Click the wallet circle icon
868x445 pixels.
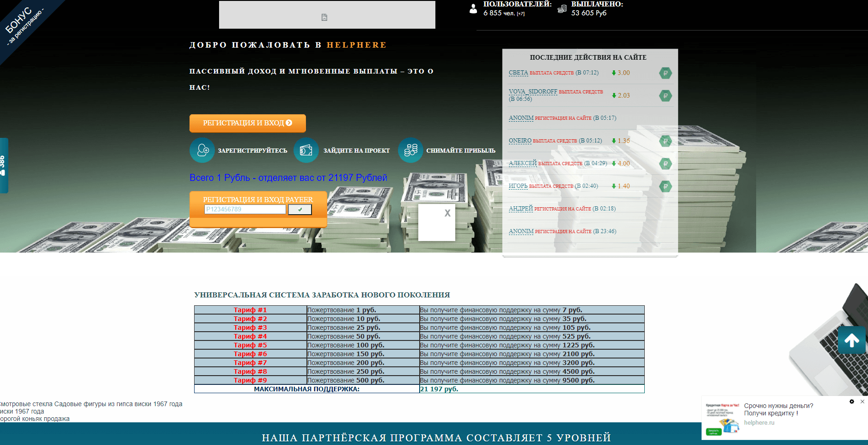pos(306,150)
